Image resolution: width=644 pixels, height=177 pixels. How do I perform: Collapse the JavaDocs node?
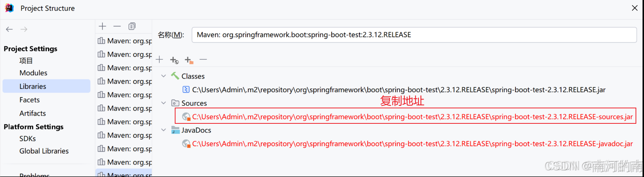[163, 130]
